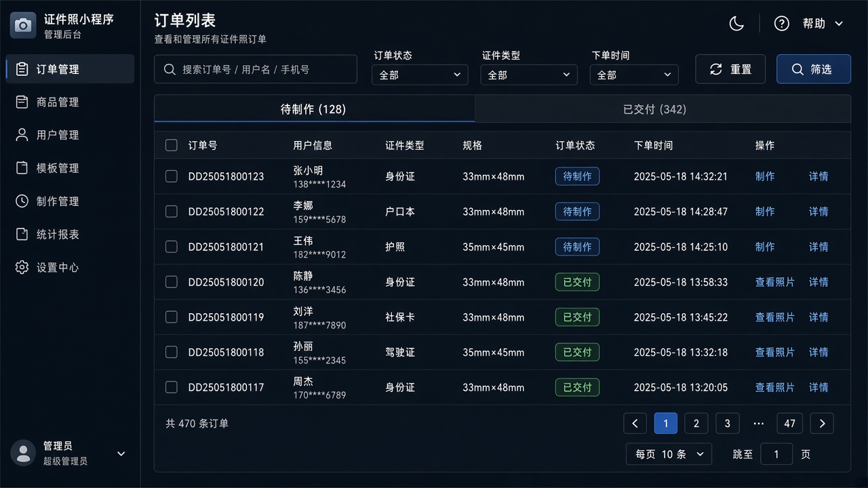The height and width of the screenshot is (488, 868).
Task: Toggle dark mode moon icon
Action: 736,24
